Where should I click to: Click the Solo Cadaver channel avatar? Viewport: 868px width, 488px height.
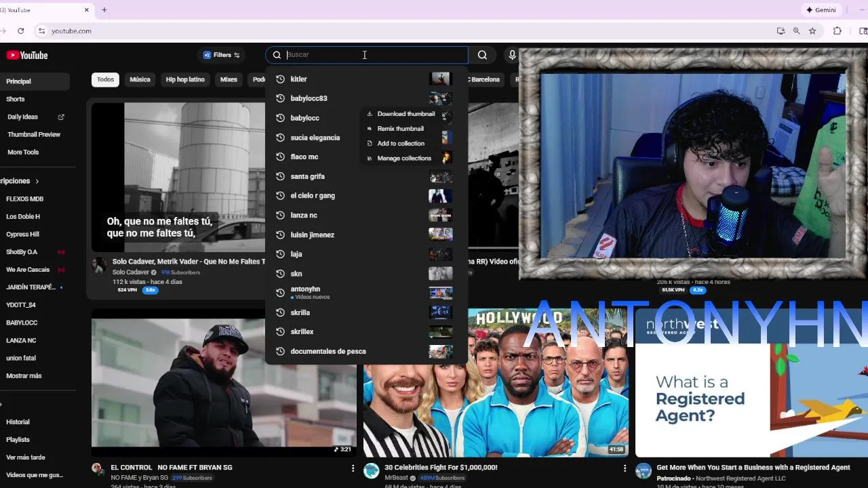point(100,265)
